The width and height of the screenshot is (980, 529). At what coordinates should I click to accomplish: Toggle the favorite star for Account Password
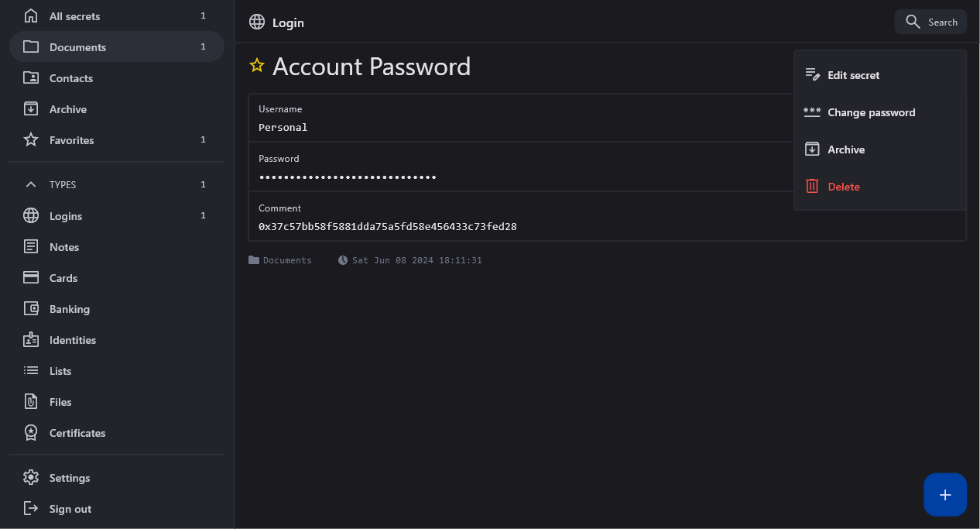click(257, 66)
